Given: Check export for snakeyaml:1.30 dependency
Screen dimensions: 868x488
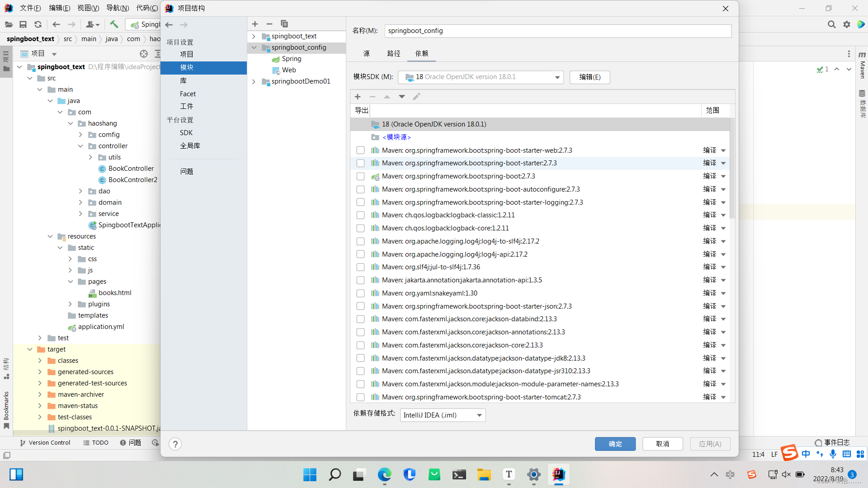Looking at the screenshot, I should coord(360,293).
